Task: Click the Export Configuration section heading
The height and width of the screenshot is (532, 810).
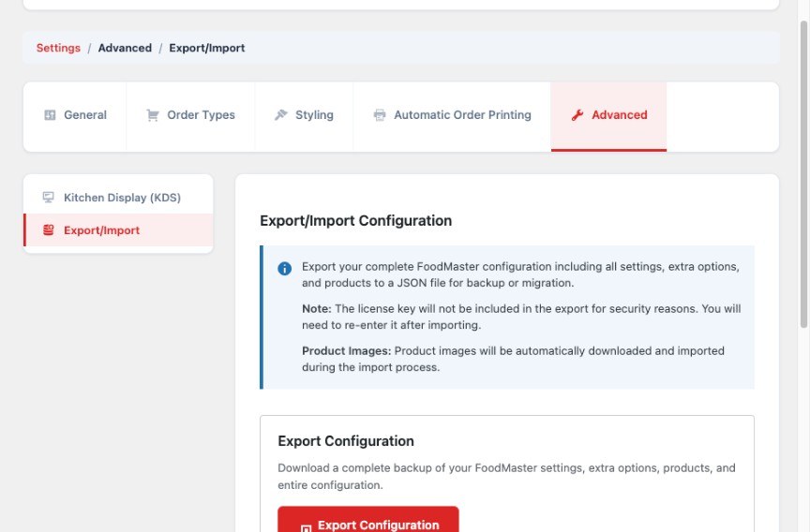Action: point(346,441)
